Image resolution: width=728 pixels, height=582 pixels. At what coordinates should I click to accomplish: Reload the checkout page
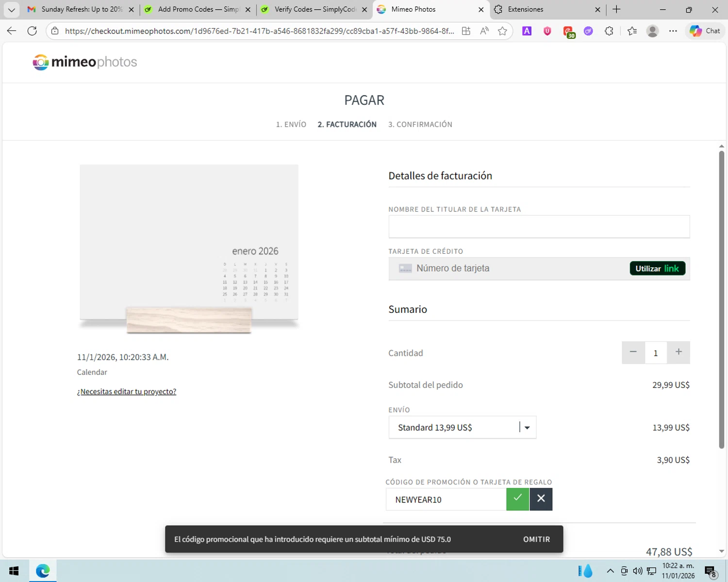[32, 31]
